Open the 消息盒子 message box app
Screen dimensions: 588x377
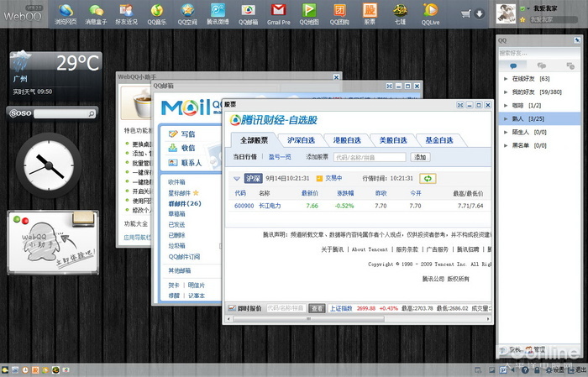point(96,14)
